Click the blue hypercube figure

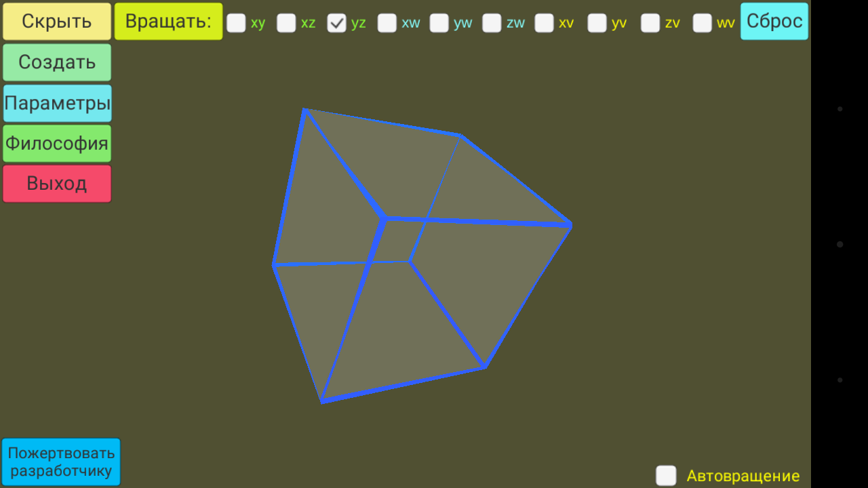click(422, 256)
